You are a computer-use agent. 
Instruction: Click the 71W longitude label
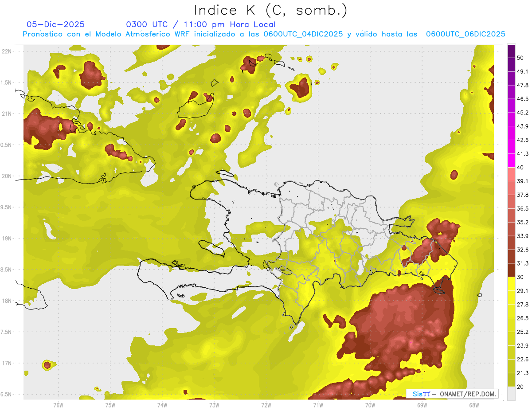(x=318, y=405)
